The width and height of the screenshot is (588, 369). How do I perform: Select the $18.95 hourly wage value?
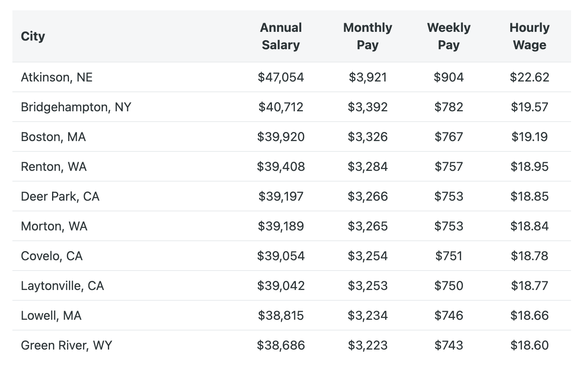point(530,167)
